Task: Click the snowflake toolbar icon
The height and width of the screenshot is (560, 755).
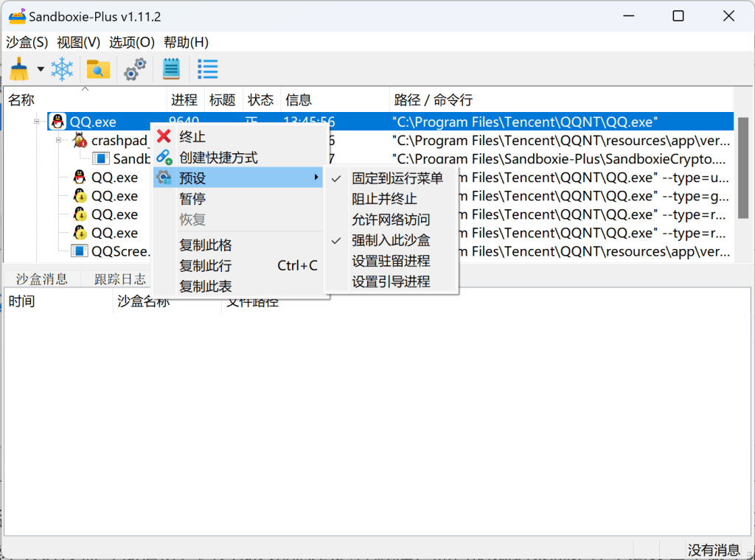Action: [x=62, y=70]
